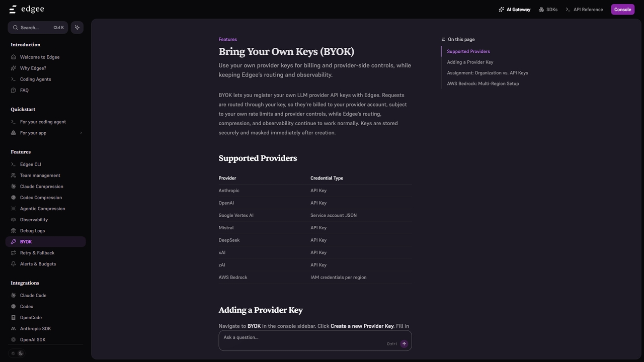Click the zAI provider cell
Viewport: 644px width, 362px height.
coord(222,265)
